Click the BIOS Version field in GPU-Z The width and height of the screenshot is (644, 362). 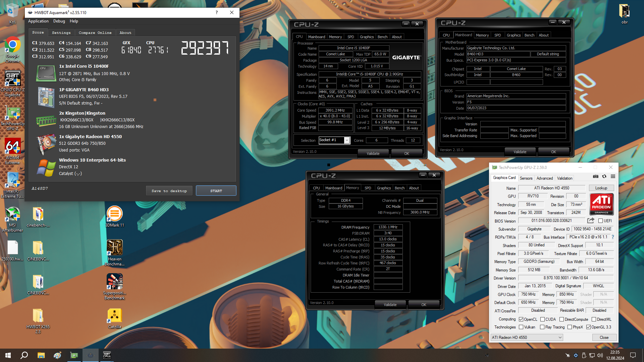tap(551, 221)
